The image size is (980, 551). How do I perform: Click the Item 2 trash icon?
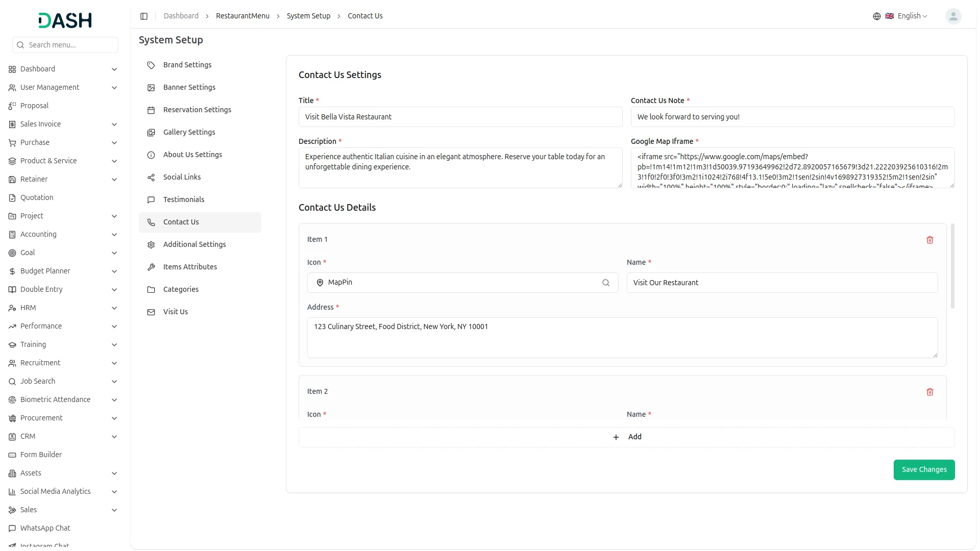929,392
